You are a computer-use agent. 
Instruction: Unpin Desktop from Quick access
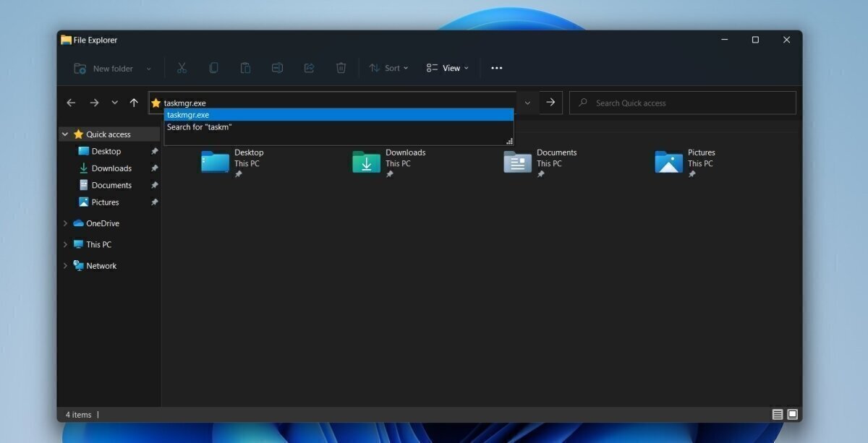point(154,151)
